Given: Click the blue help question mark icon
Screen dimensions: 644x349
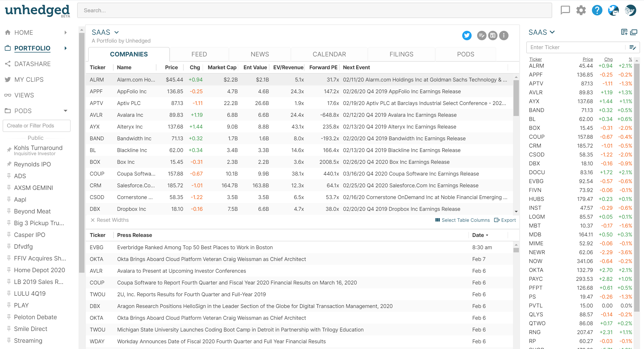Looking at the screenshot, I should [x=597, y=10].
